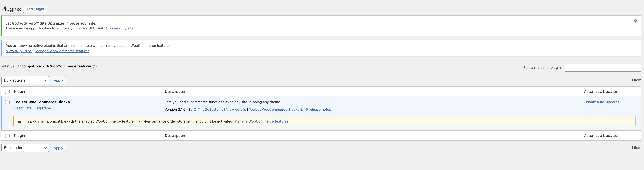Click the Registered link under plugin name

pos(43,108)
